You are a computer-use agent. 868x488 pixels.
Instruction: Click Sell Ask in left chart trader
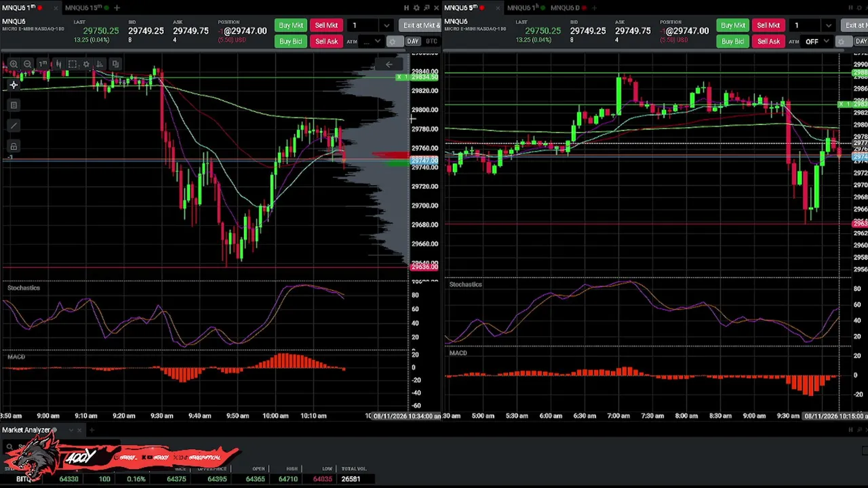coord(326,41)
